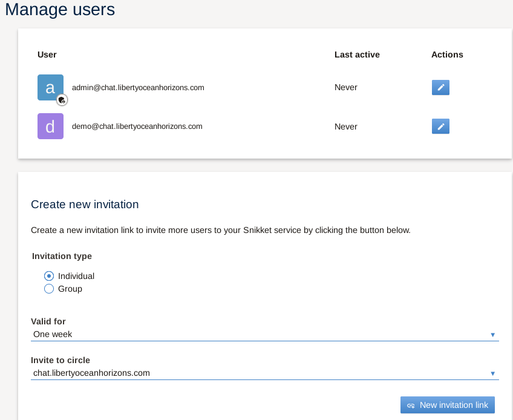
Task: Click the Create new invitation heading
Action: (x=85, y=205)
